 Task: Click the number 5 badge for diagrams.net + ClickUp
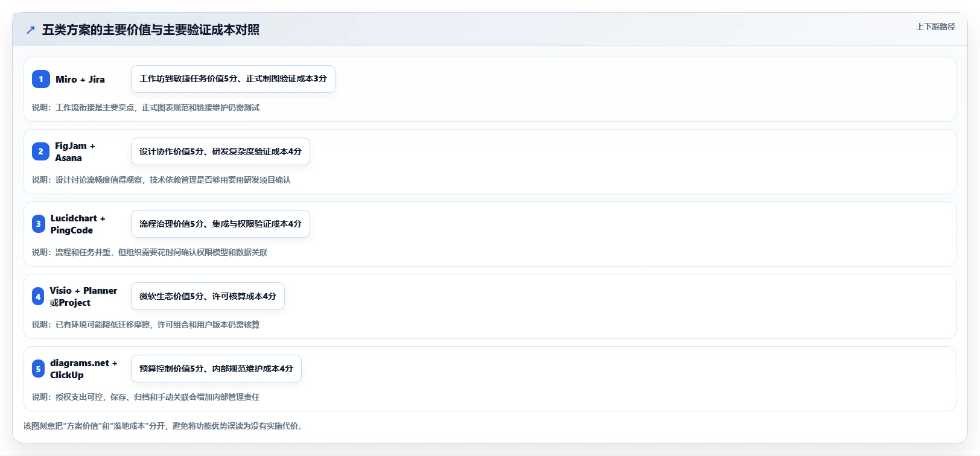coord(38,369)
